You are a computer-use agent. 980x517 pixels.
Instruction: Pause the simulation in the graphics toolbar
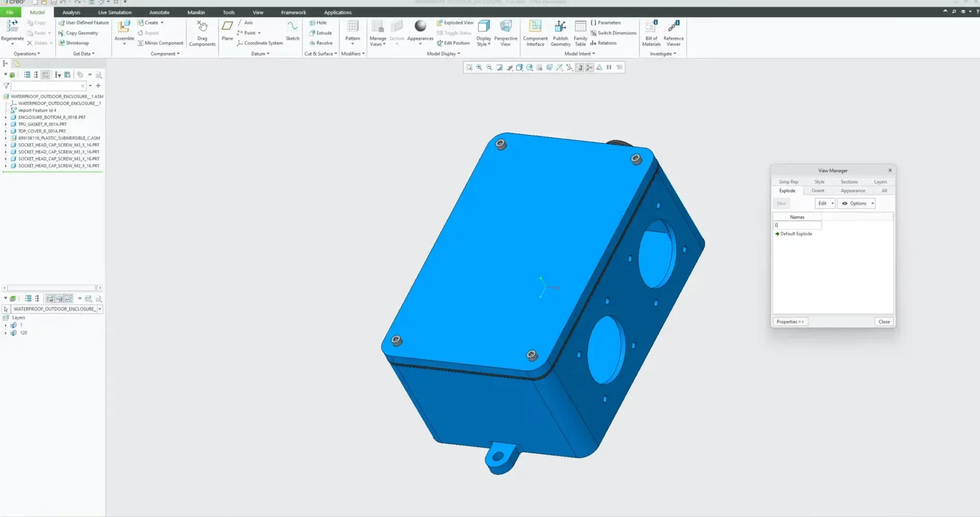click(609, 68)
